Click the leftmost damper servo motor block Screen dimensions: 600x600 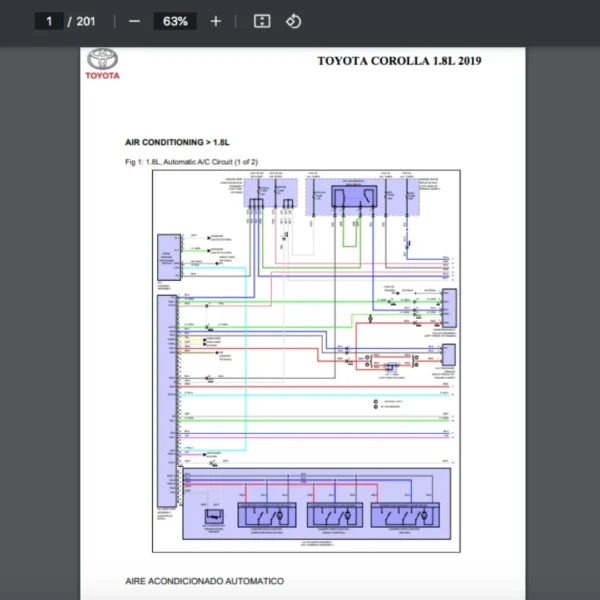(x=267, y=515)
